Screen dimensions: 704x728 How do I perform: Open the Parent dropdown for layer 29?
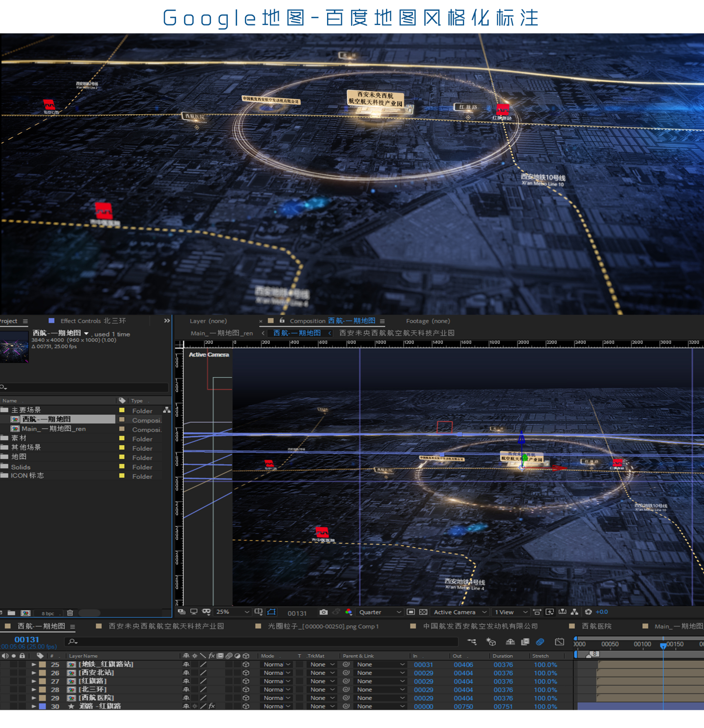point(380,698)
